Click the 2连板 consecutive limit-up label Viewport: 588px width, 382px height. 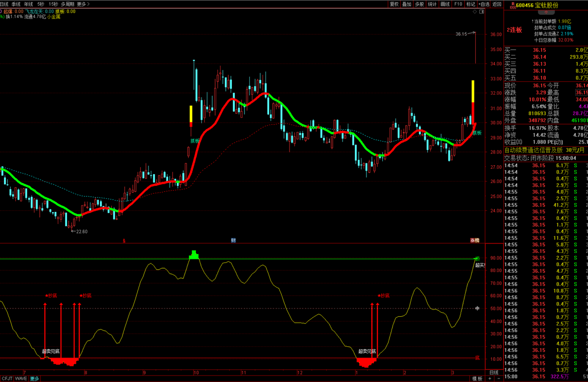coord(514,29)
